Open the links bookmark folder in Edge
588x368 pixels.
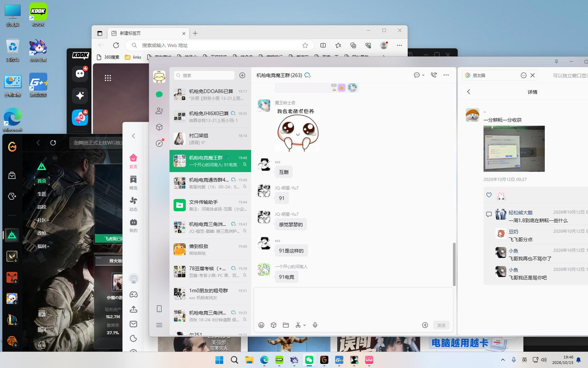click(x=133, y=57)
